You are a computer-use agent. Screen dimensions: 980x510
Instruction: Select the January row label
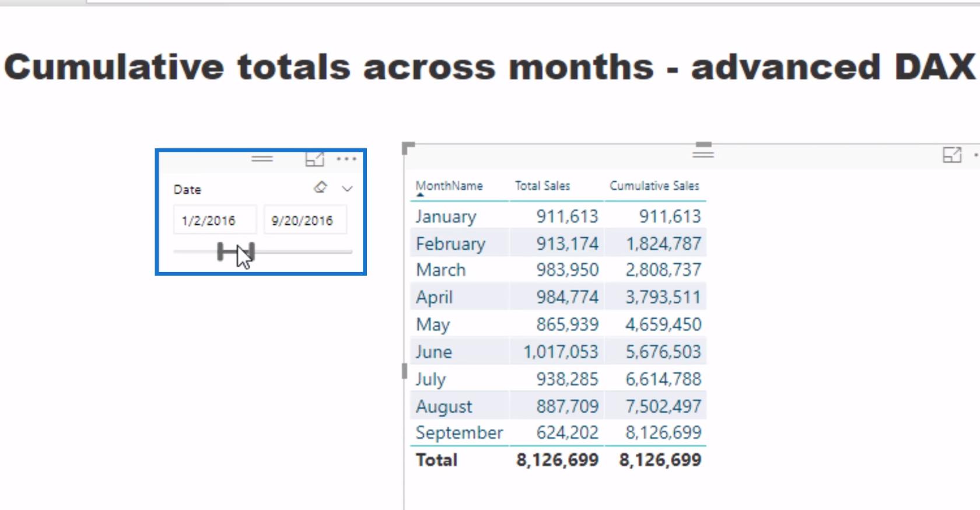(446, 216)
